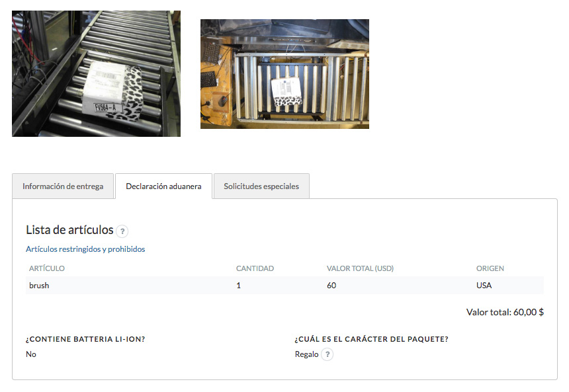569x392 pixels.
Task: Click the value 60 in brush row
Action: pyautogui.click(x=331, y=286)
